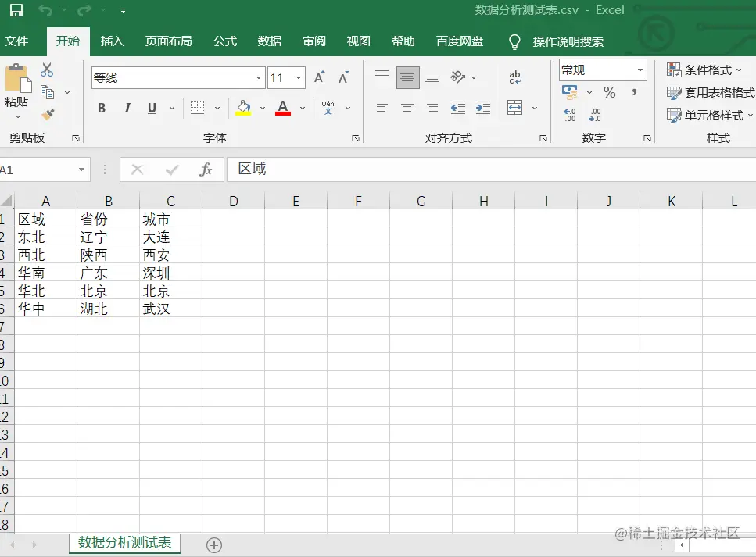Expand the number format 常规 dropdown
The image size is (756, 557).
point(640,70)
